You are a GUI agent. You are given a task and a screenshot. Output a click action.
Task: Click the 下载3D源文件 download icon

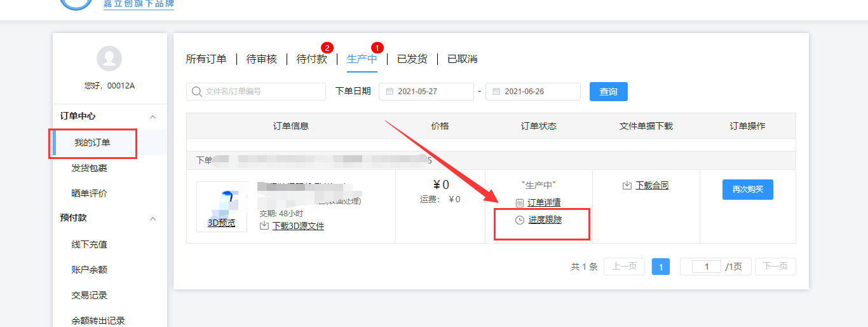coord(264,226)
